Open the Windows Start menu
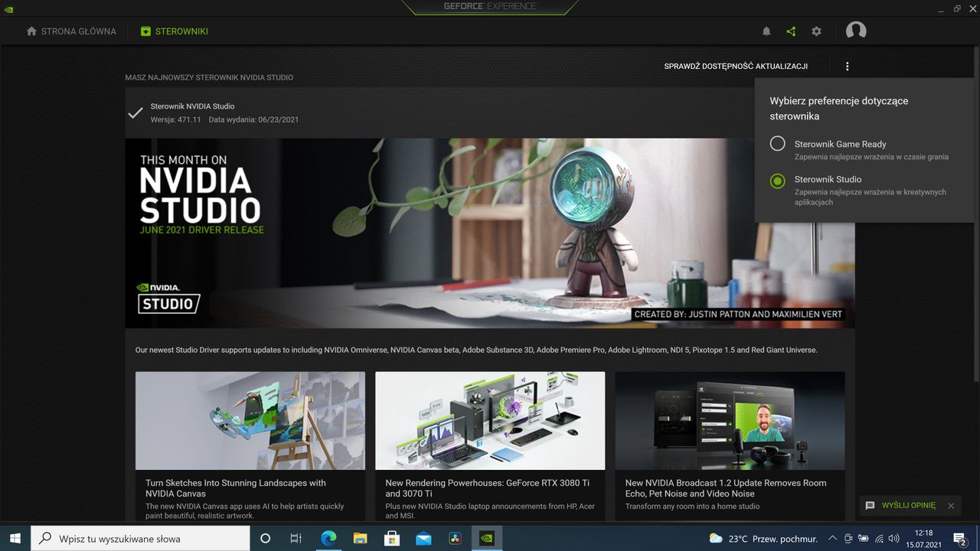Screen dimensions: 980x551 15,538
